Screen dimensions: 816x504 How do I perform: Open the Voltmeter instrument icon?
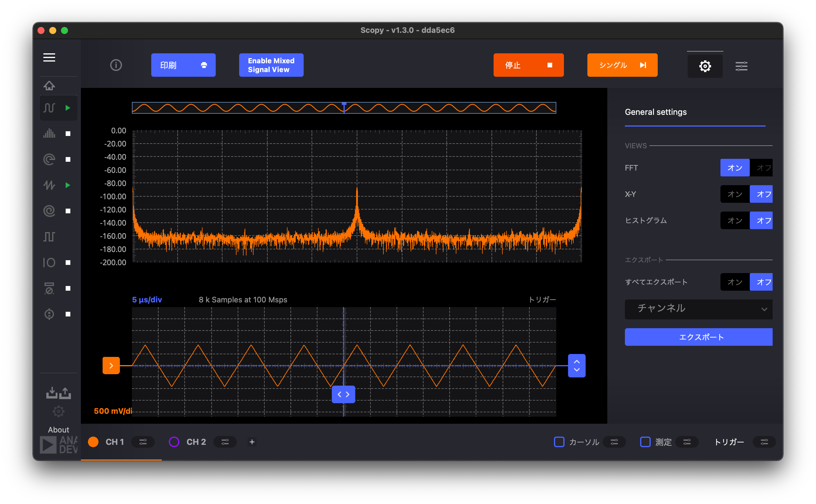[x=49, y=288]
